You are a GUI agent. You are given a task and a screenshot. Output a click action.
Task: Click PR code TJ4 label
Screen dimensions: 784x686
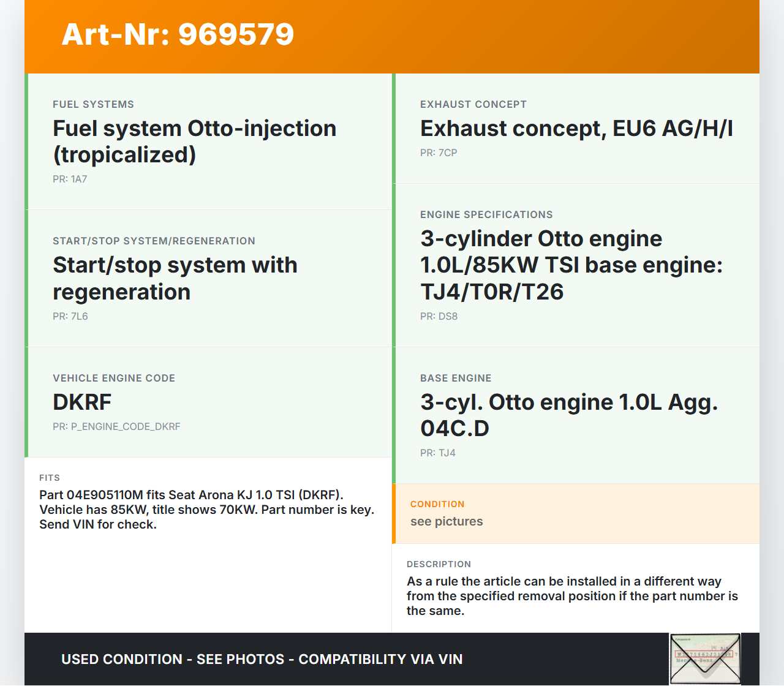coord(438,453)
